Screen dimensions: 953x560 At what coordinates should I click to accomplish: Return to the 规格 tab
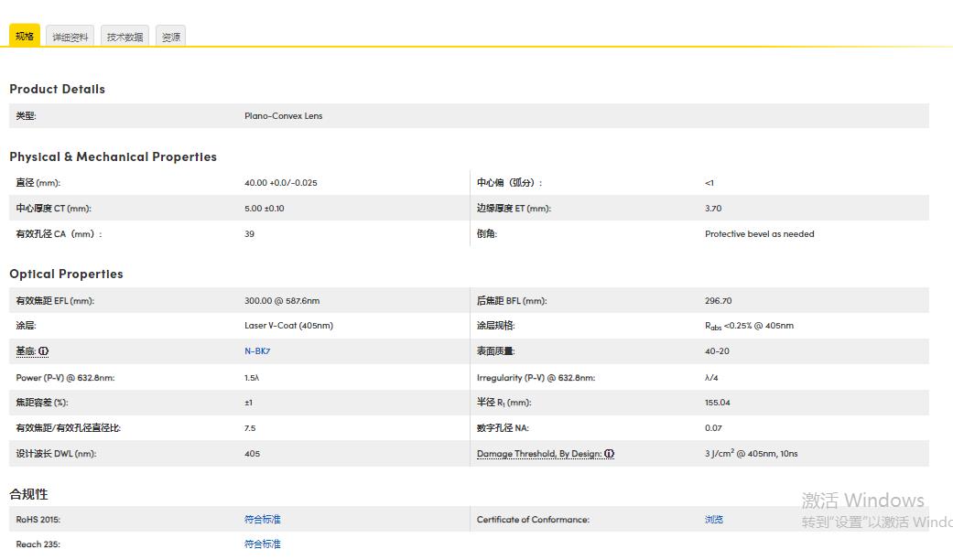point(24,36)
